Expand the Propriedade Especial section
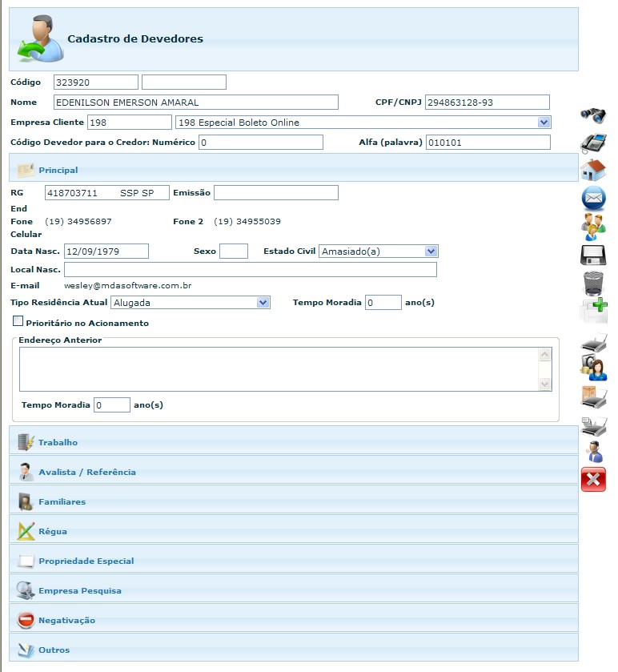 294,558
